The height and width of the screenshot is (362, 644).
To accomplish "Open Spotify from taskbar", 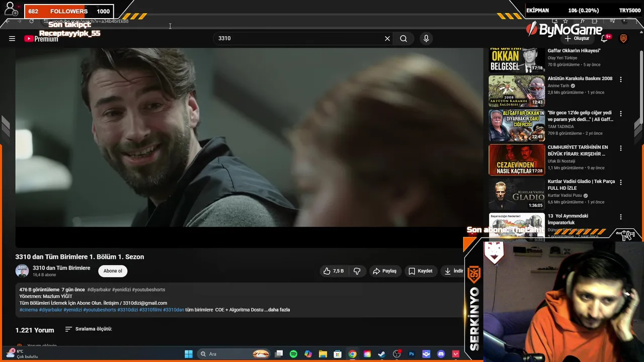I will coord(293,354).
